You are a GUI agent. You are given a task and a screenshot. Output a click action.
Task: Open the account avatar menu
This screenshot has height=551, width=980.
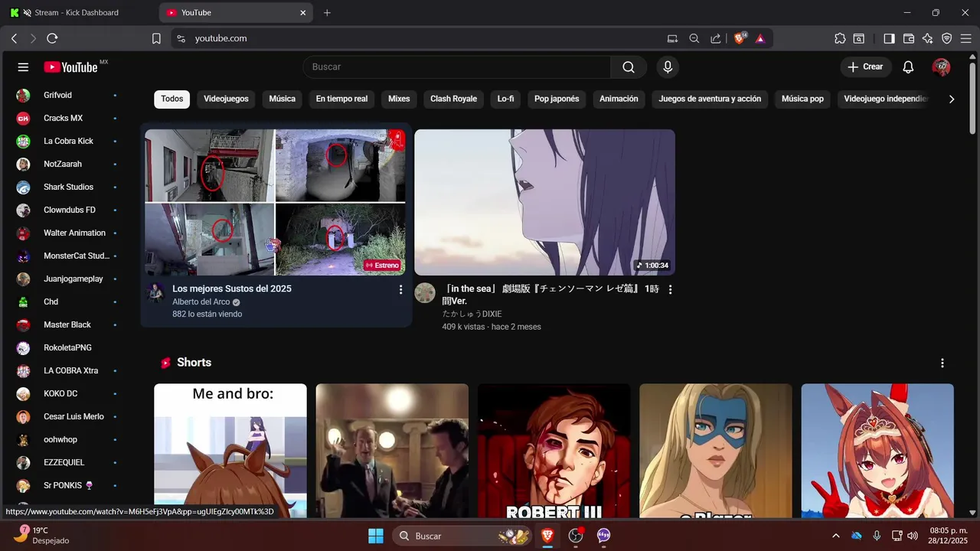coord(941,67)
